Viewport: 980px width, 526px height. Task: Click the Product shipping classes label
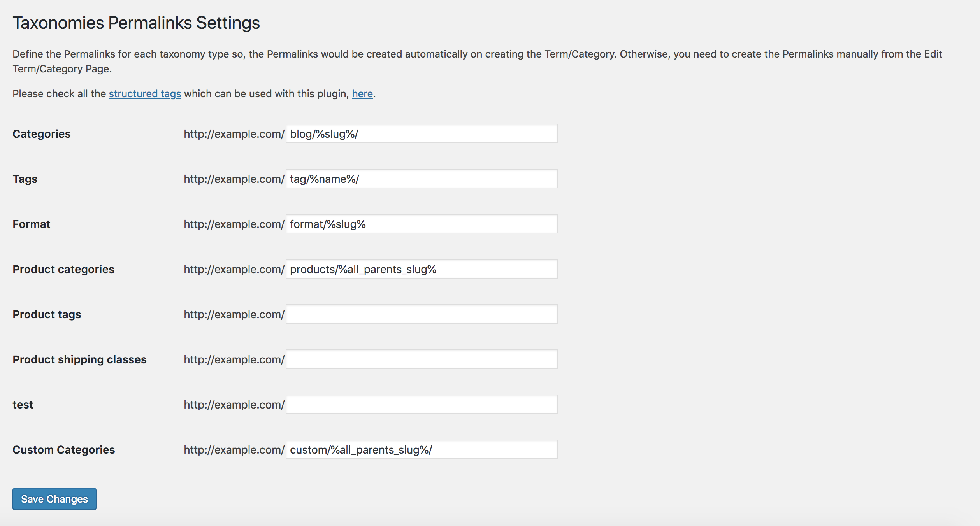79,359
